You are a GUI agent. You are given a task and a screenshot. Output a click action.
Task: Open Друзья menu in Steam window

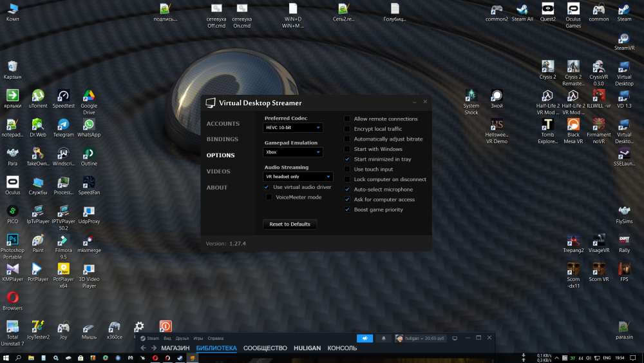(182, 338)
